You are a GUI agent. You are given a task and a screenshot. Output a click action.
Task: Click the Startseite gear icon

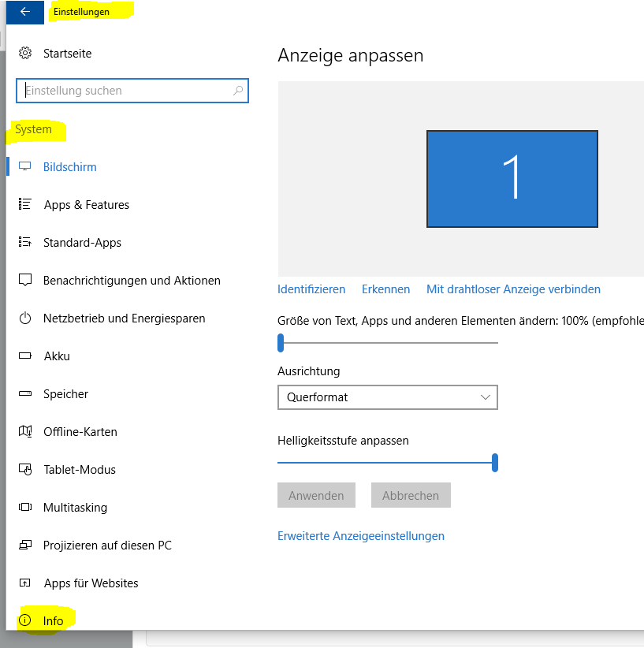click(x=25, y=54)
